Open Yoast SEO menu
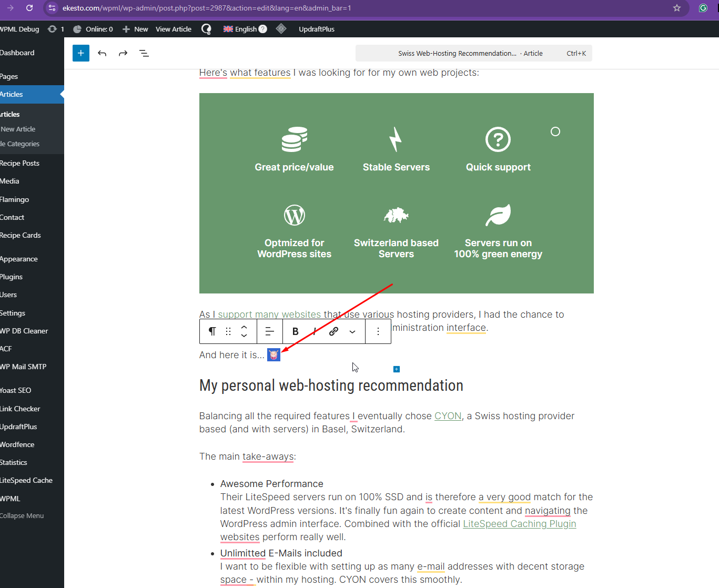 16,390
